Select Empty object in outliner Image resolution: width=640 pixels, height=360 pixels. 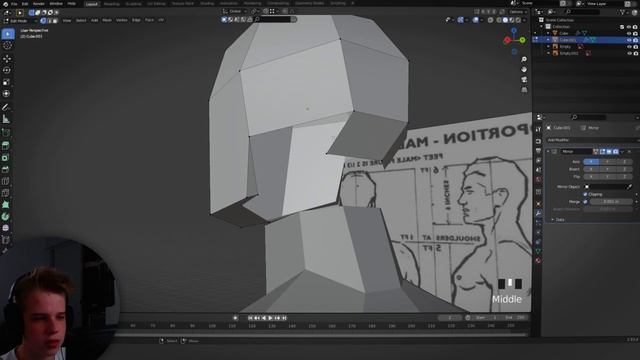coord(565,47)
